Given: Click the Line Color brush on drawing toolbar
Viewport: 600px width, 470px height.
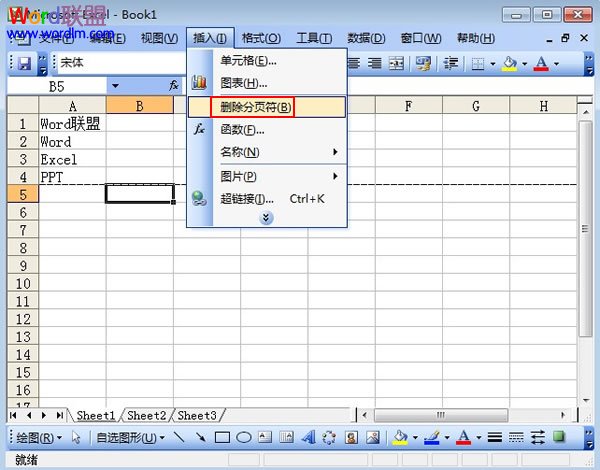Looking at the screenshot, I should pos(432,437).
